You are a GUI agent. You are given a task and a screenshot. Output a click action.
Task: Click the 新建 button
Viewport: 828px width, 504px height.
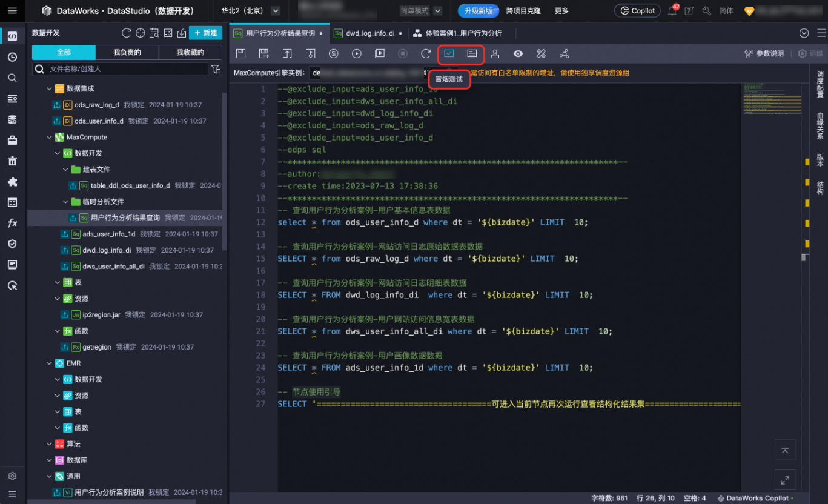point(205,33)
